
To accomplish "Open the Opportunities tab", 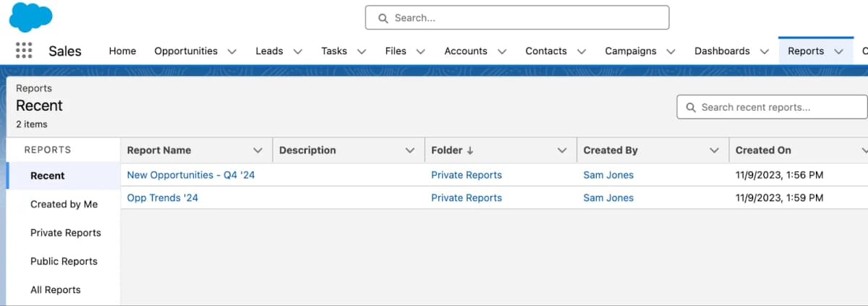I will coord(186,51).
